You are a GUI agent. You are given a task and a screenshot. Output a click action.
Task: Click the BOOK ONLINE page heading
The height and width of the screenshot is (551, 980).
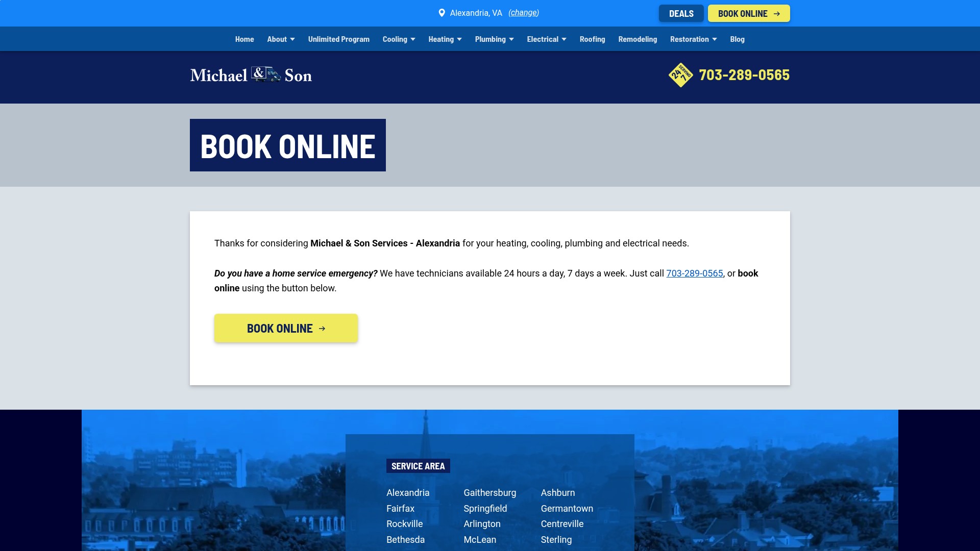288,145
